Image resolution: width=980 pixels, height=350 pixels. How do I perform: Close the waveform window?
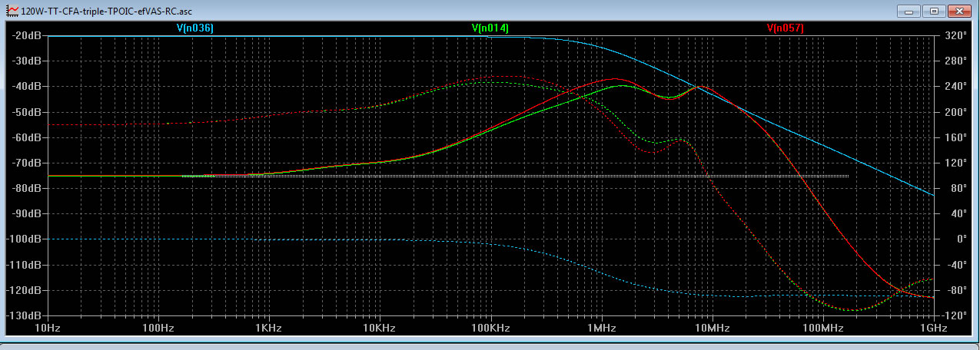click(x=961, y=11)
